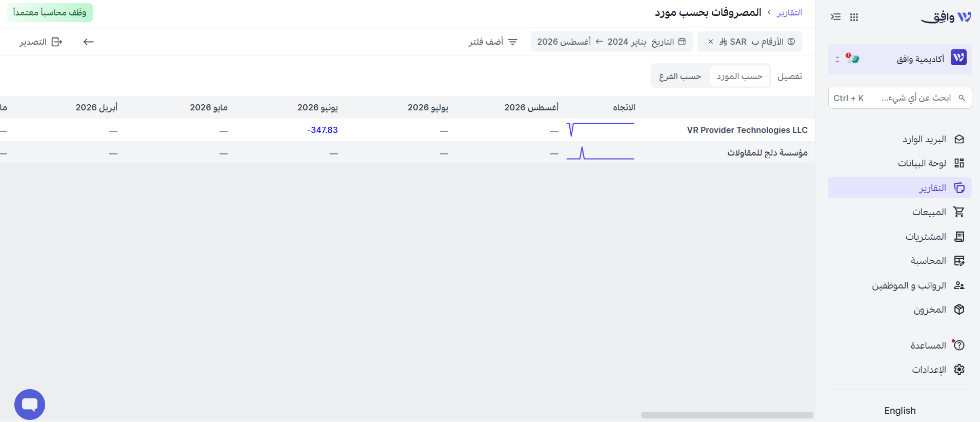Select By Supplier (حسب المورد) view

pyautogui.click(x=739, y=76)
